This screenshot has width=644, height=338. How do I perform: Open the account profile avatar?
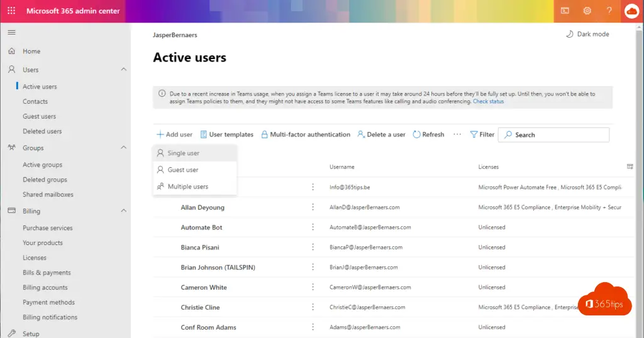point(631,11)
